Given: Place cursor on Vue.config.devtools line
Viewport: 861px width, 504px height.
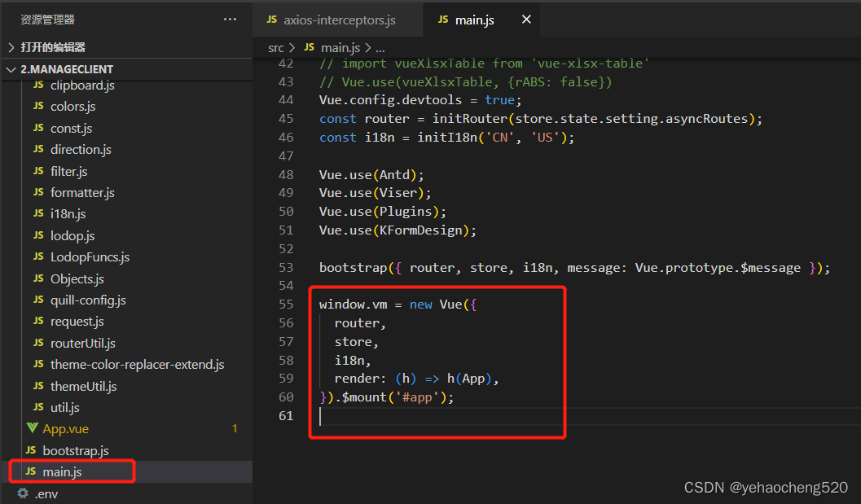Looking at the screenshot, I should tap(420, 100).
